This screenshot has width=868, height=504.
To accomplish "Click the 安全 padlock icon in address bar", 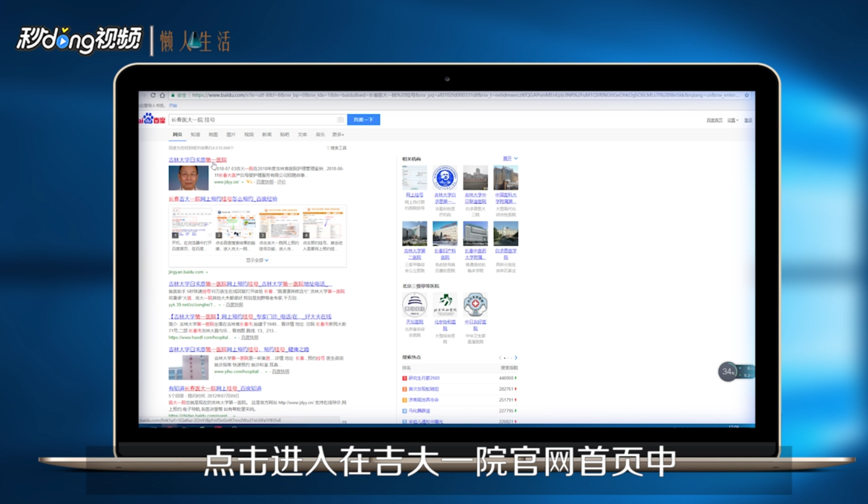I will pos(174,96).
